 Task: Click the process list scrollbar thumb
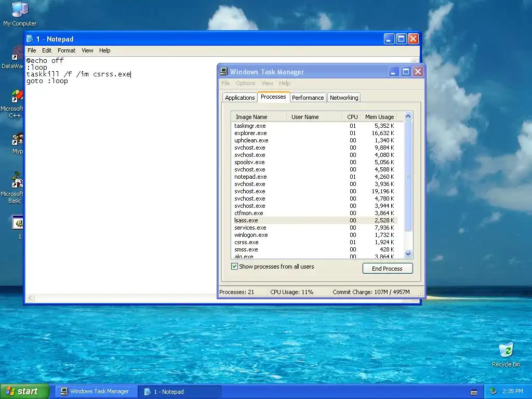click(408, 176)
